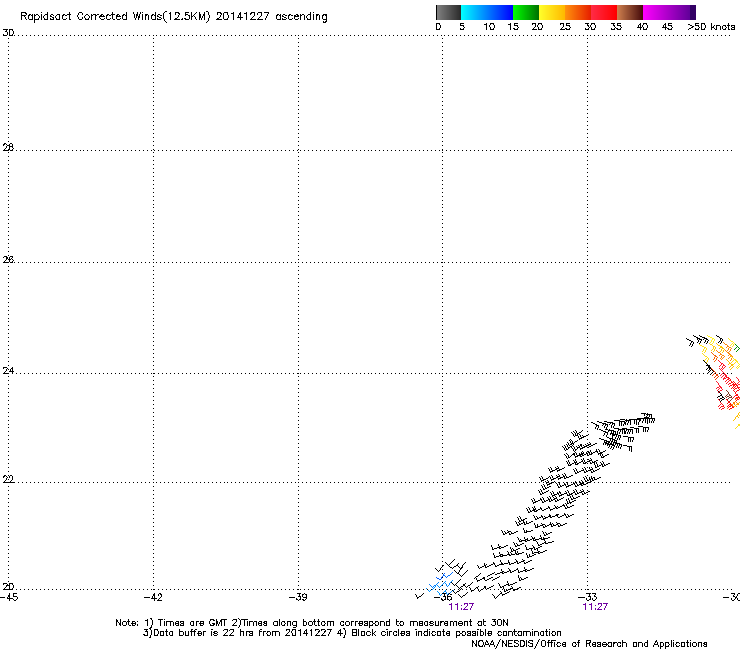Click the latitude label 26
The image size is (740, 650).
click(8, 259)
